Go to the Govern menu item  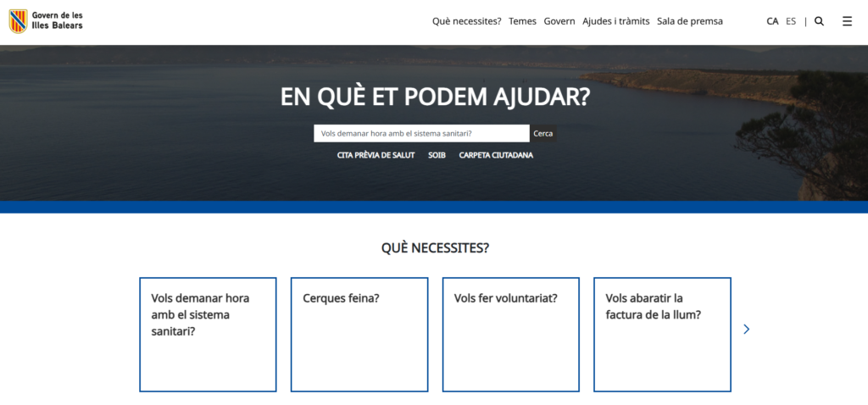click(559, 21)
